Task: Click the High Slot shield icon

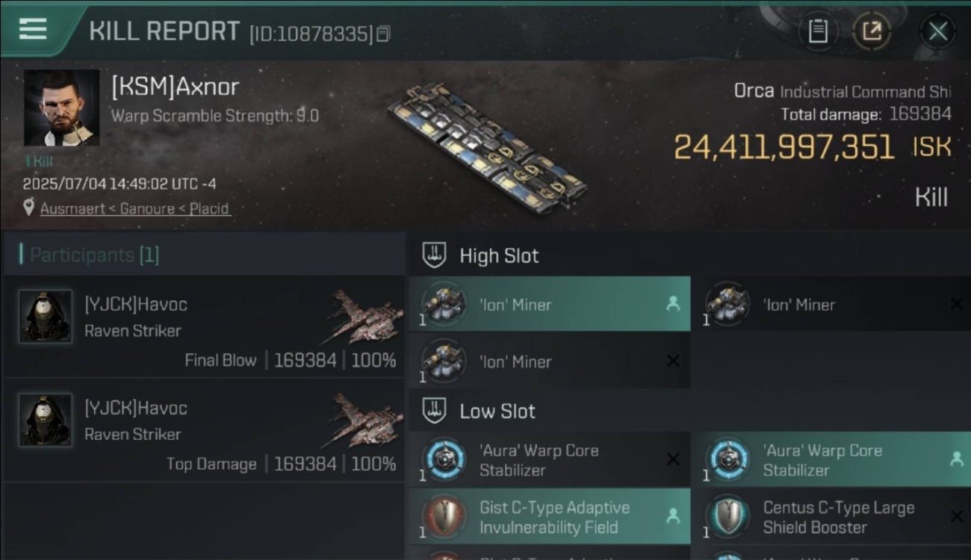Action: pyautogui.click(x=434, y=255)
